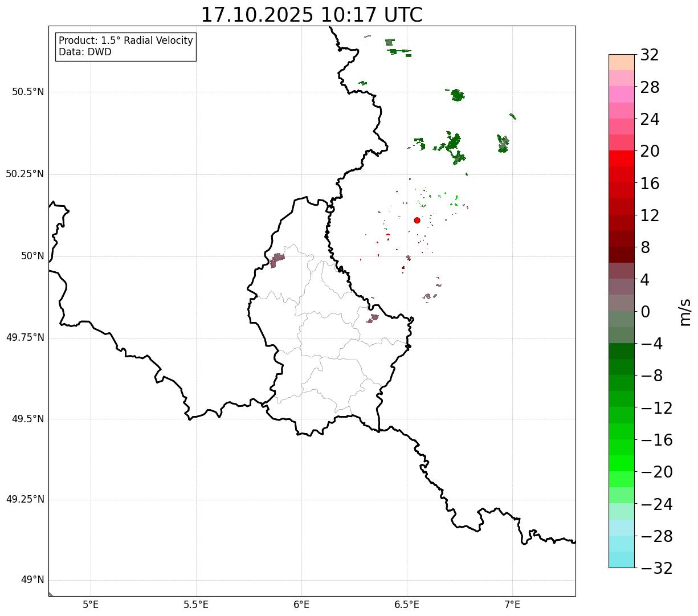Click the 5.5°E longitude label
The height and width of the screenshot is (616, 698).
pyautogui.click(x=196, y=605)
